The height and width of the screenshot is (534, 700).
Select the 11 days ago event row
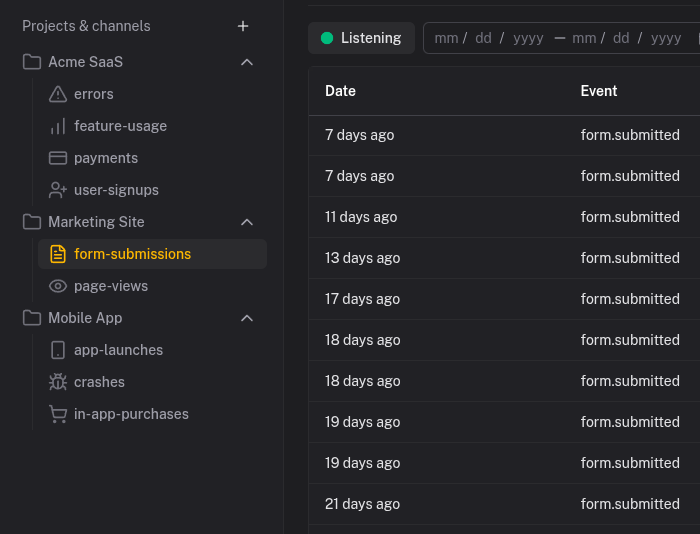coord(500,217)
